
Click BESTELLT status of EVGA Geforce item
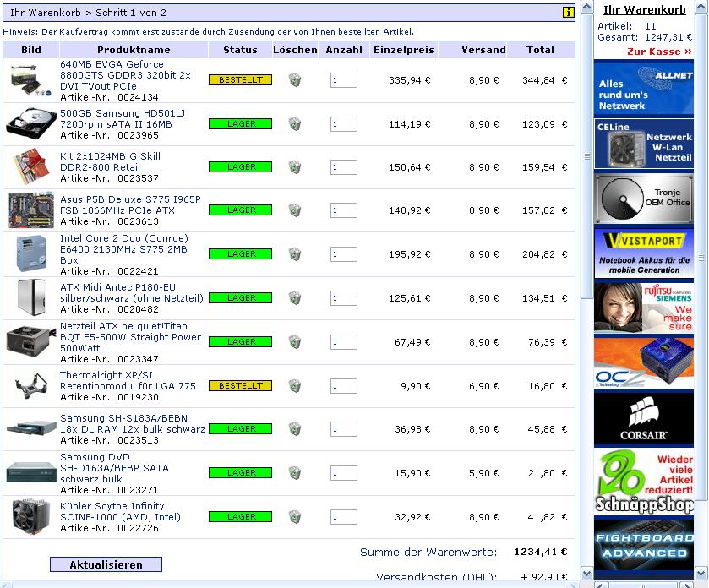[241, 80]
